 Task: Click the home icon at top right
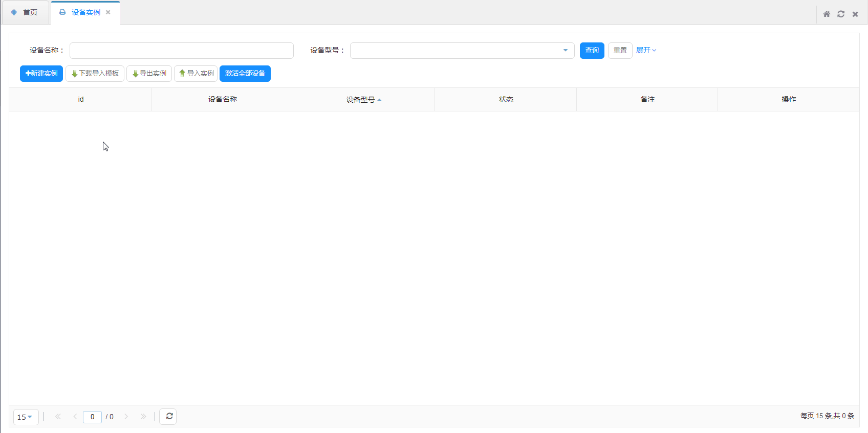coord(827,14)
